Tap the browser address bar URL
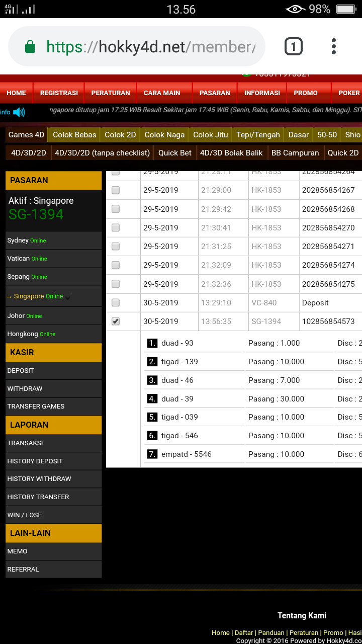Image resolution: width=362 pixels, height=644 pixels. tap(151, 47)
